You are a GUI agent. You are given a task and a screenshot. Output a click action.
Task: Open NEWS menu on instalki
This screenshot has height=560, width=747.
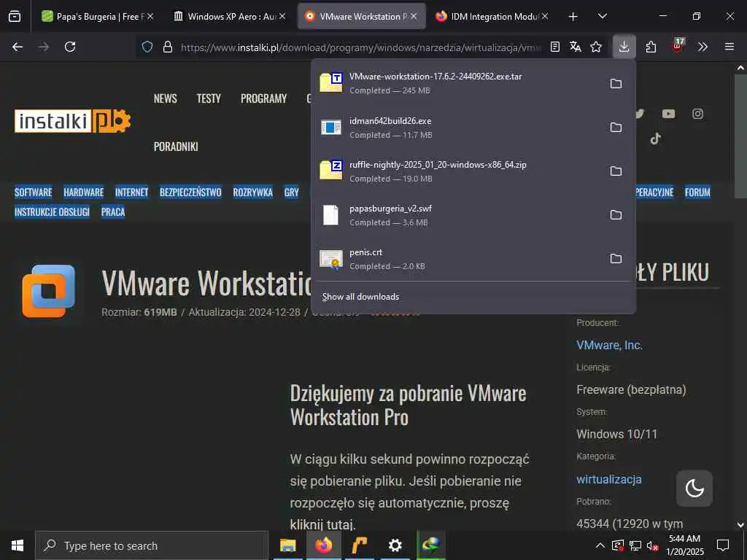[166, 98]
